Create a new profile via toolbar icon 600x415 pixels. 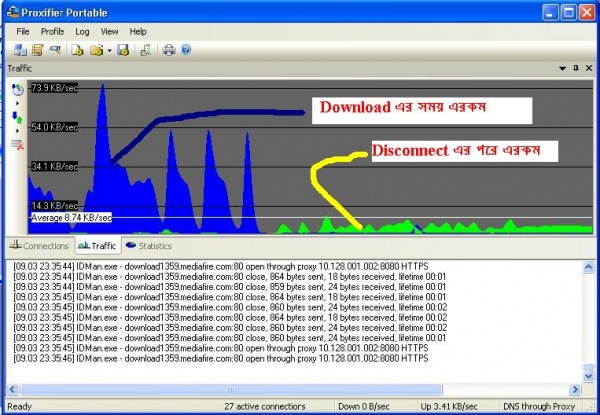click(x=78, y=50)
